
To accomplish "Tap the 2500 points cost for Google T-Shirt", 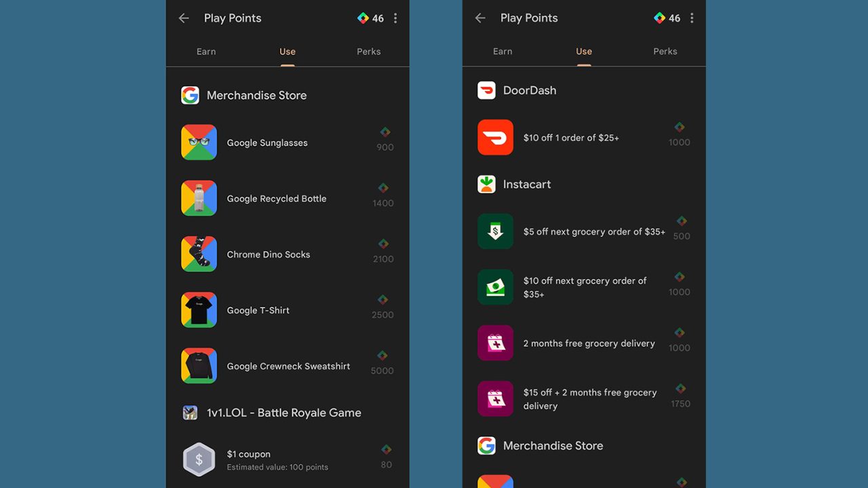I will tap(382, 314).
